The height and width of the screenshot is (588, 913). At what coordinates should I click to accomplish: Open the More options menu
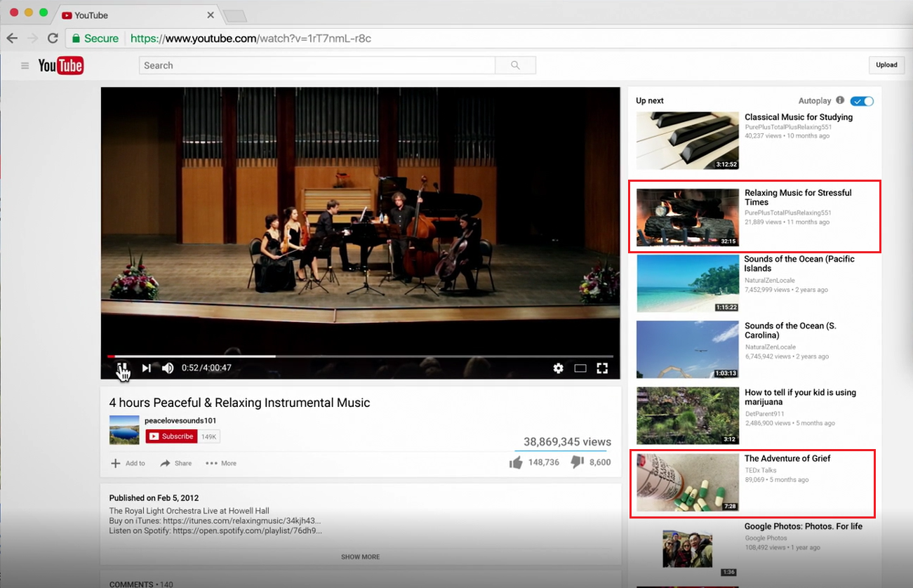221,463
